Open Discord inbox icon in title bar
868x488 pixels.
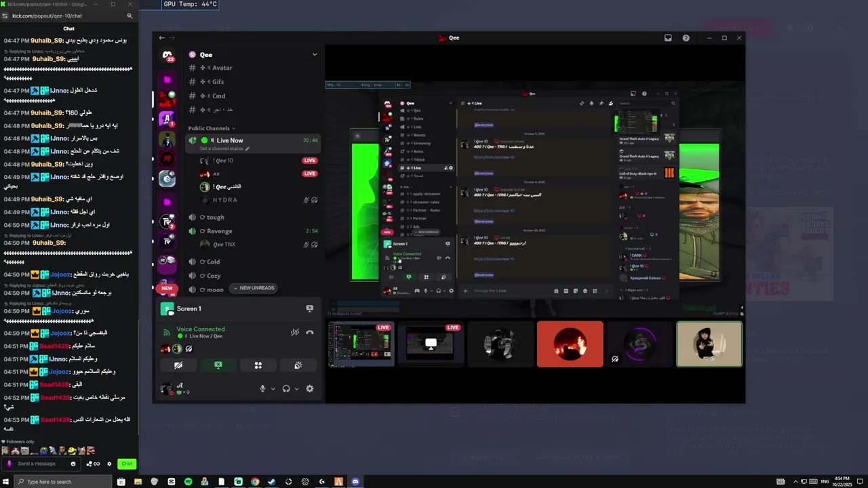click(668, 38)
